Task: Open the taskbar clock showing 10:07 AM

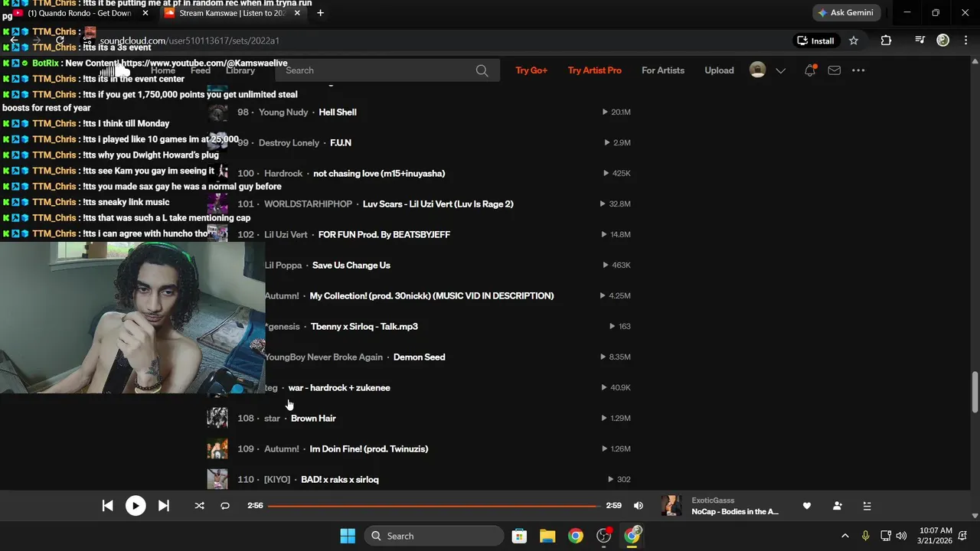Action: click(936, 536)
